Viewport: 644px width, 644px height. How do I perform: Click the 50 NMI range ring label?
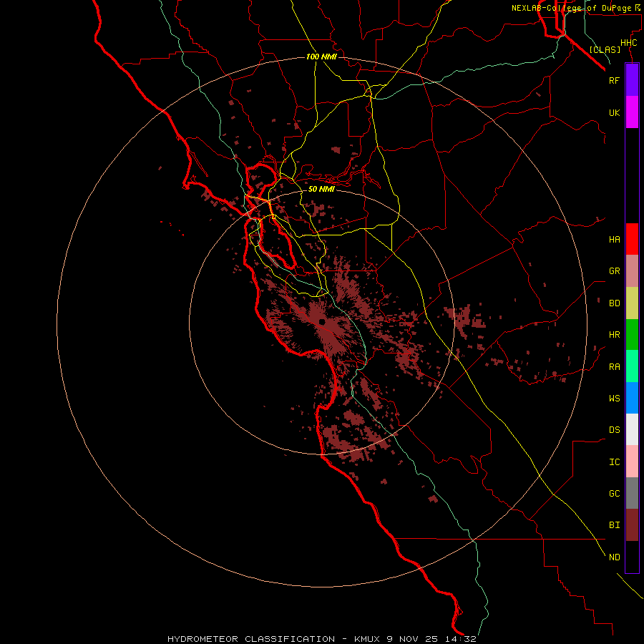coord(321,189)
